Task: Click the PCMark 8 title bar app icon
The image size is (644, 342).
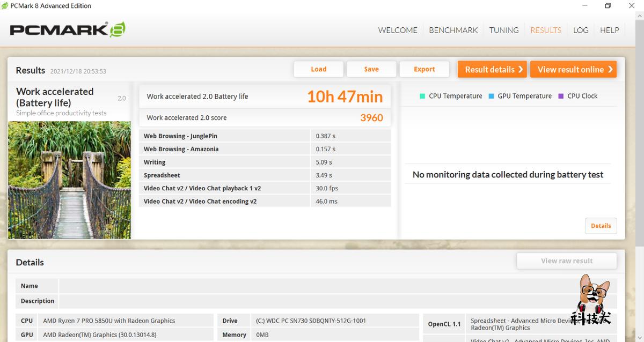Action: tap(5, 6)
